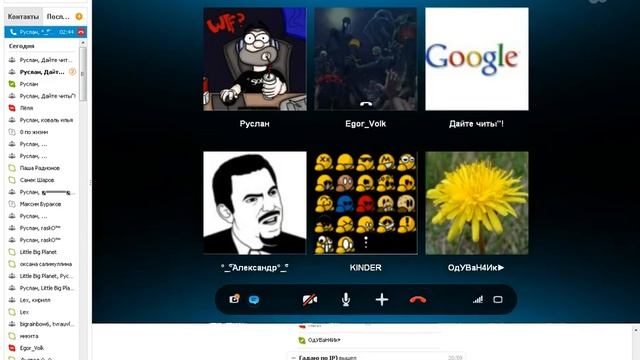The image size is (640, 360).
Task: Click KINDER name label under tile
Action: (365, 268)
